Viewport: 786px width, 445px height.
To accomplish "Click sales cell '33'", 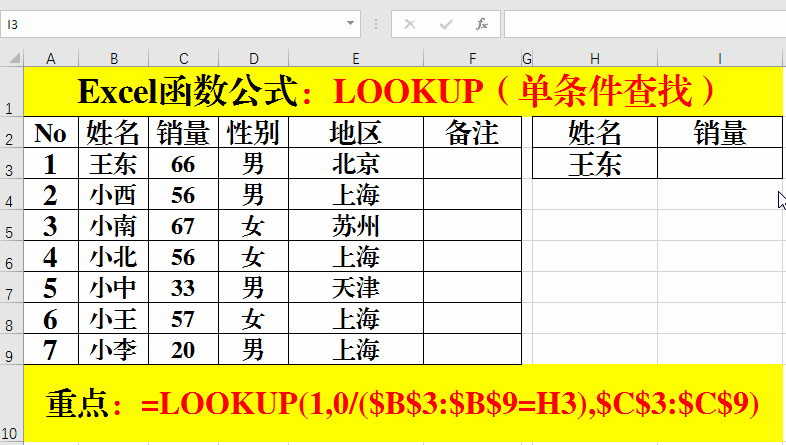I will pos(183,288).
